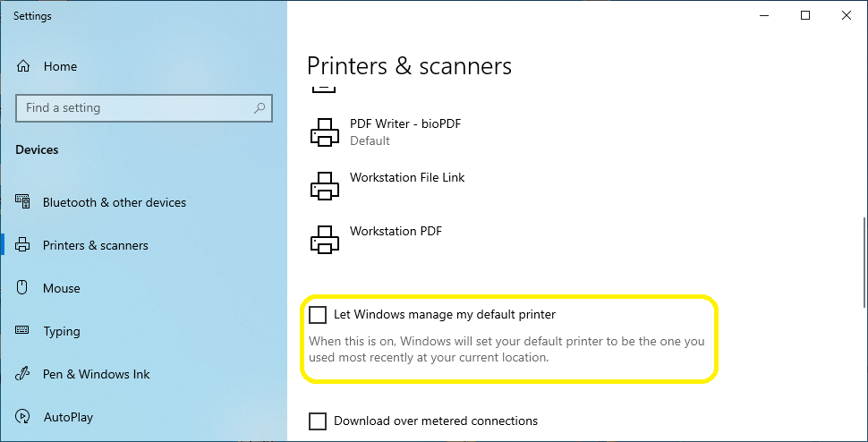Screen dimensions: 868x442
Task: Click the AutoPlay icon
Action: coord(22,417)
